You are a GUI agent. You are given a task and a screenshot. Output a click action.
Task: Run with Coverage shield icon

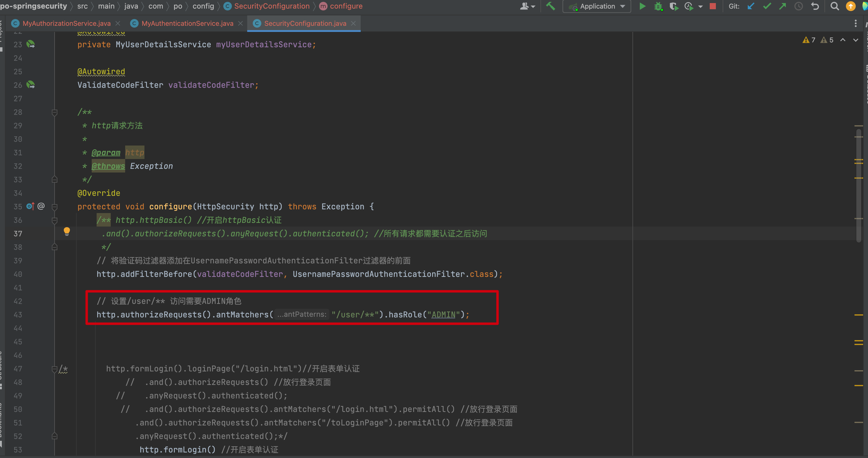(673, 6)
